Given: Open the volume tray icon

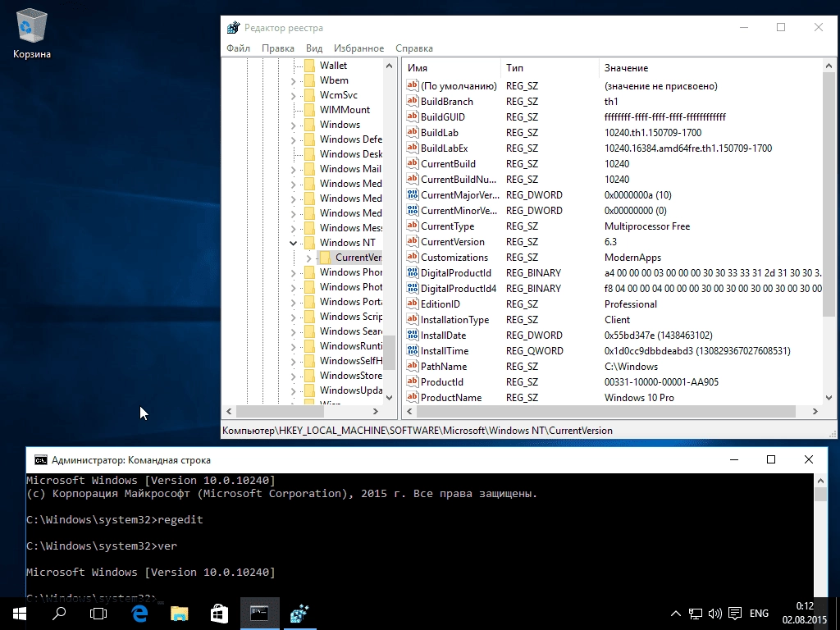Looking at the screenshot, I should click(x=715, y=614).
